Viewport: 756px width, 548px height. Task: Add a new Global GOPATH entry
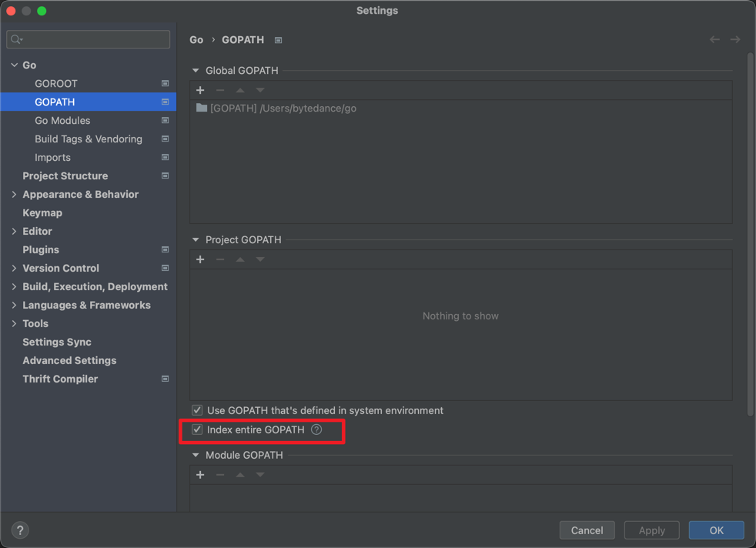[x=200, y=90]
